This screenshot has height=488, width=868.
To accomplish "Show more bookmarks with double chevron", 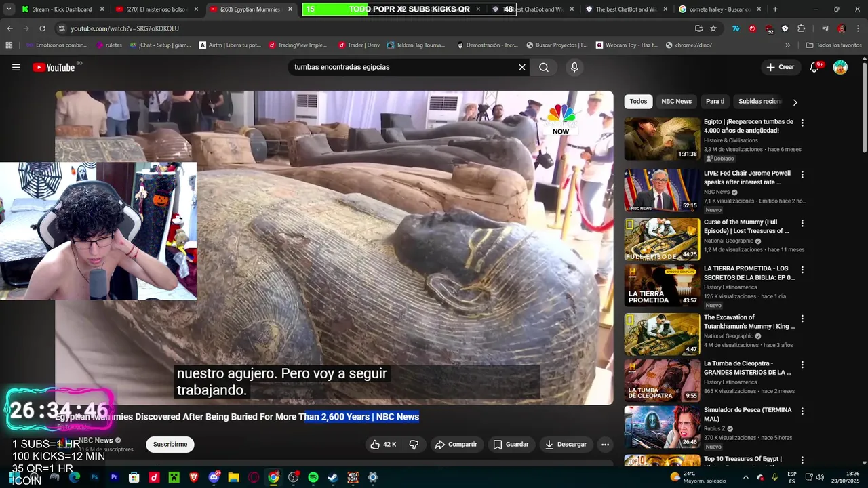I will pyautogui.click(x=788, y=45).
